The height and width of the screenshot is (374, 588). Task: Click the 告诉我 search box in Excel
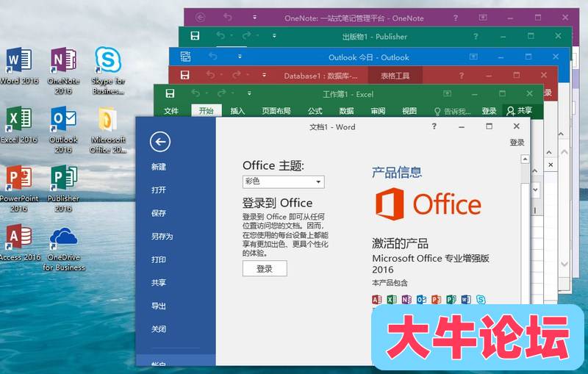[452, 111]
